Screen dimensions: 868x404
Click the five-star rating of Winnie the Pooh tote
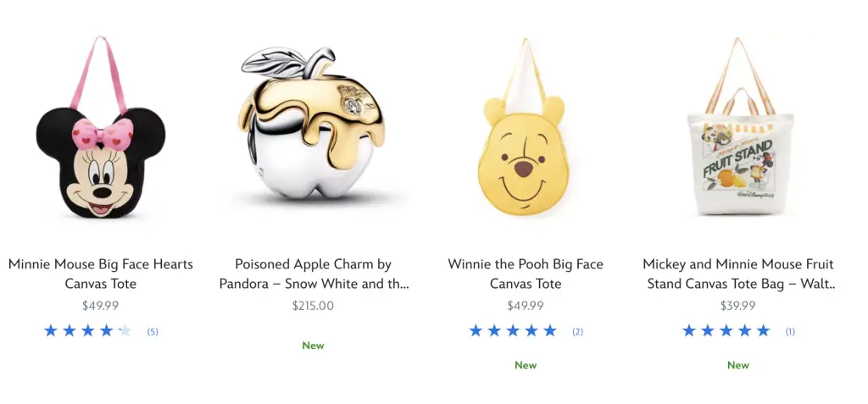point(513,331)
